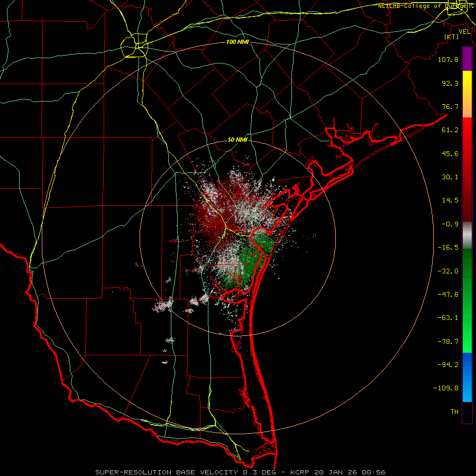The width and height of the screenshot is (476, 476).
Task: Click the '-47.6' legend value
Action: point(448,295)
